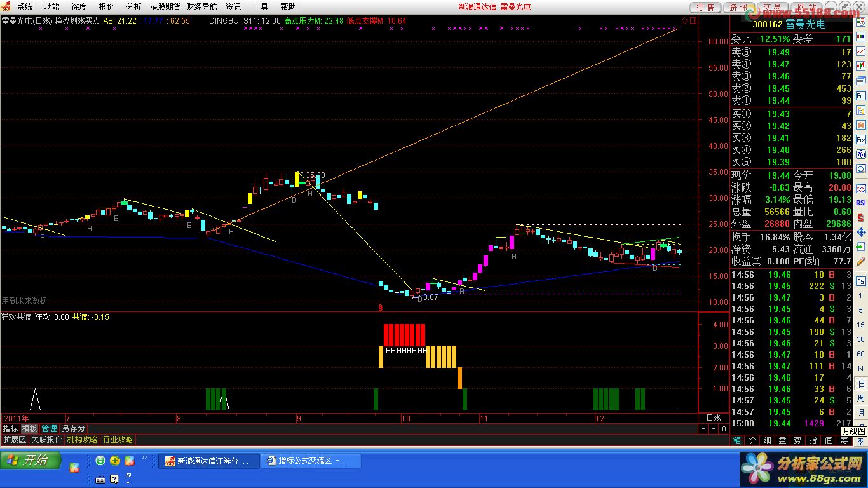The image size is (868, 488).
Task: Click the 管理 manage link
Action: (x=49, y=429)
